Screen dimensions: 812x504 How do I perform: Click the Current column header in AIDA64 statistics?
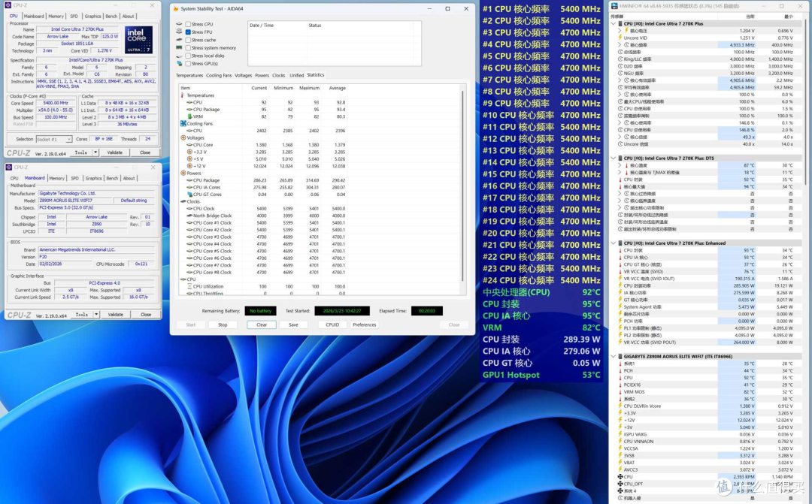(259, 88)
